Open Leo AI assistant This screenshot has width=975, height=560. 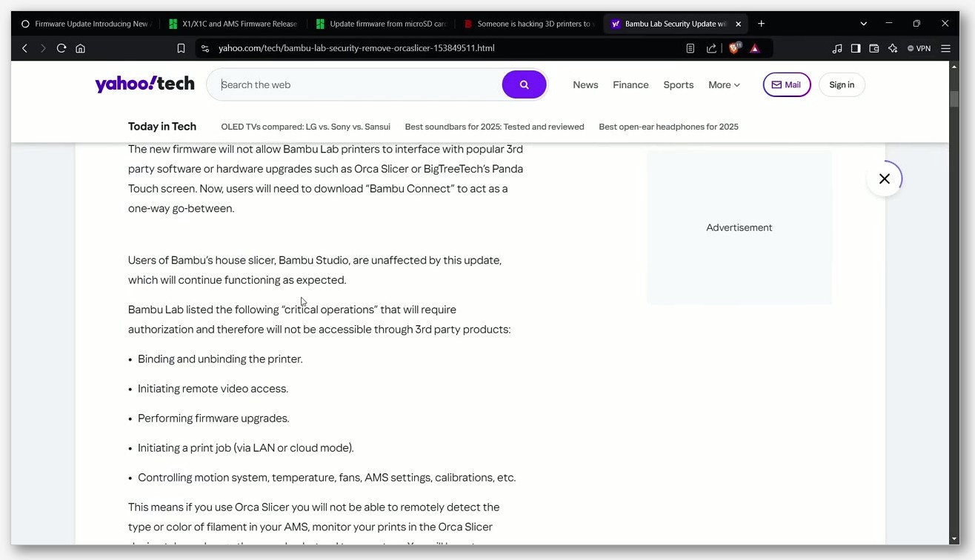(x=893, y=48)
